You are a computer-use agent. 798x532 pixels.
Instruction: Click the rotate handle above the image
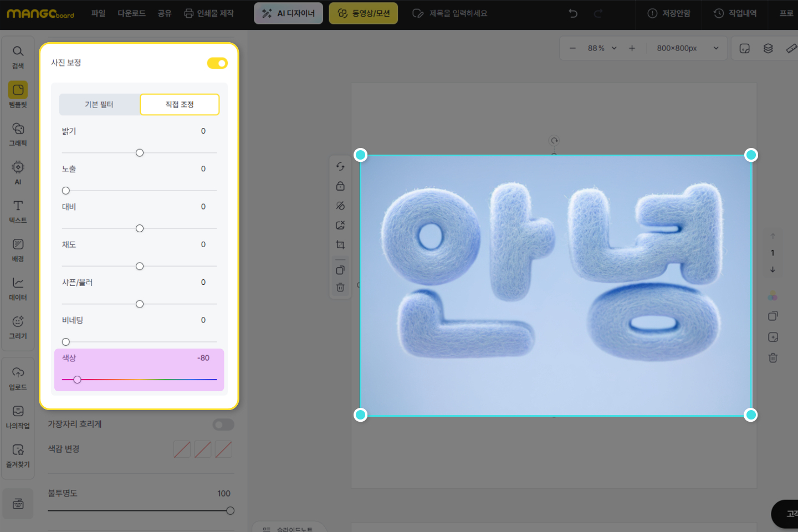pyautogui.click(x=554, y=141)
